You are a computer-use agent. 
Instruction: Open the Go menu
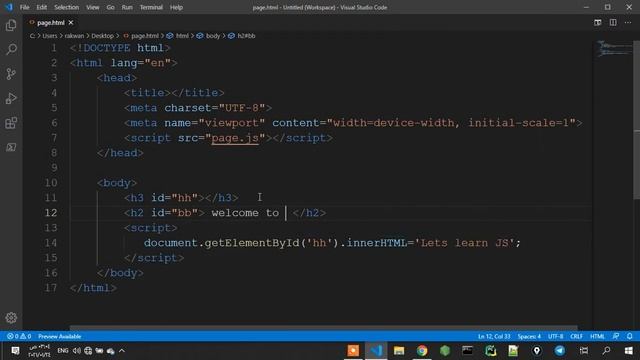(111, 7)
